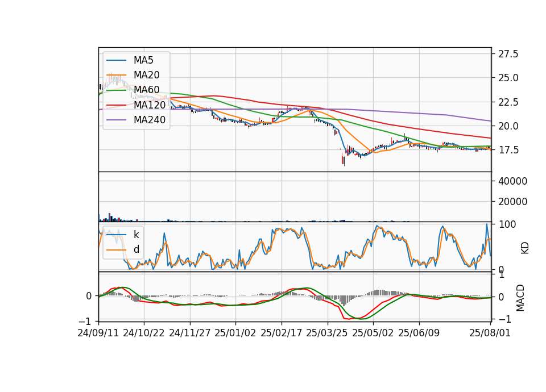Click the k legend label in KD panel

(136, 235)
